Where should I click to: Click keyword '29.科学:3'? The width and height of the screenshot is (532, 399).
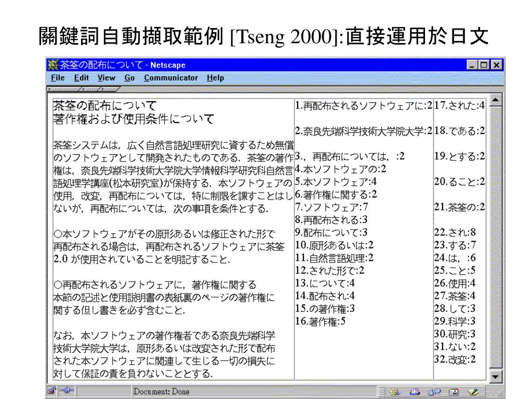point(455,321)
